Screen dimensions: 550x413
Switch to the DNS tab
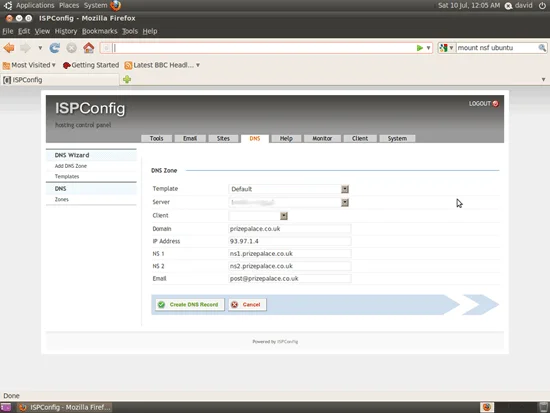255,138
